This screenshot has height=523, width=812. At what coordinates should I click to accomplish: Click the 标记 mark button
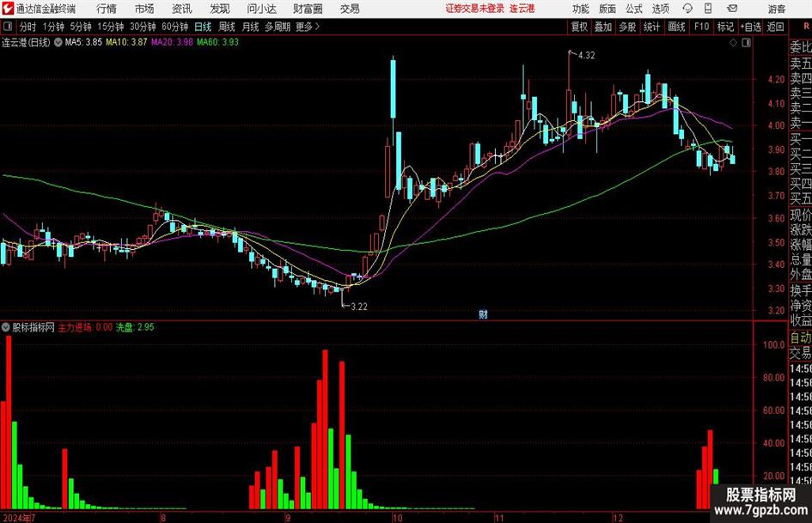point(725,27)
